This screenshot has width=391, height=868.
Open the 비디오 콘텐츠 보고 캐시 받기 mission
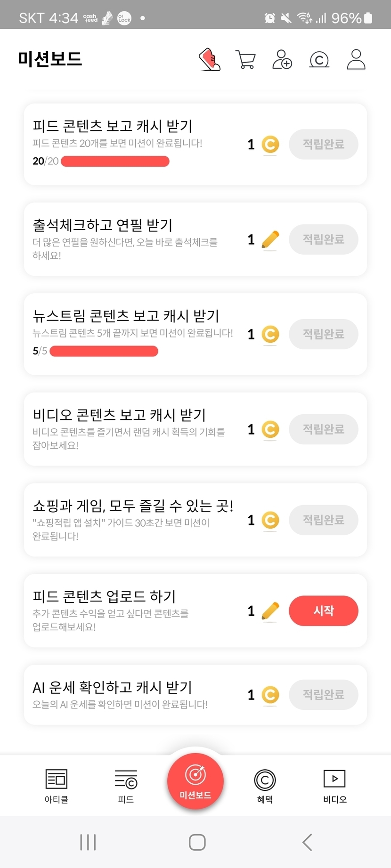pyautogui.click(x=132, y=429)
